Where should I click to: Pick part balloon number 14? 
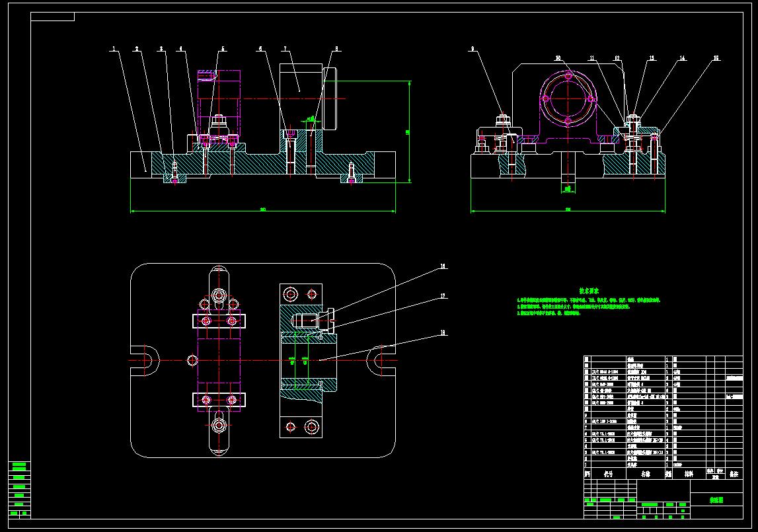[682, 58]
